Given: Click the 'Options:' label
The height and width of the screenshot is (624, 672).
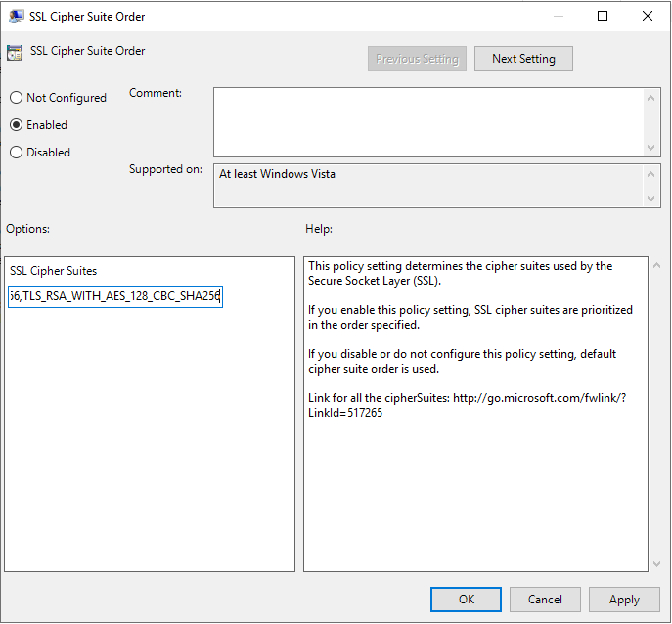Looking at the screenshot, I should [27, 229].
